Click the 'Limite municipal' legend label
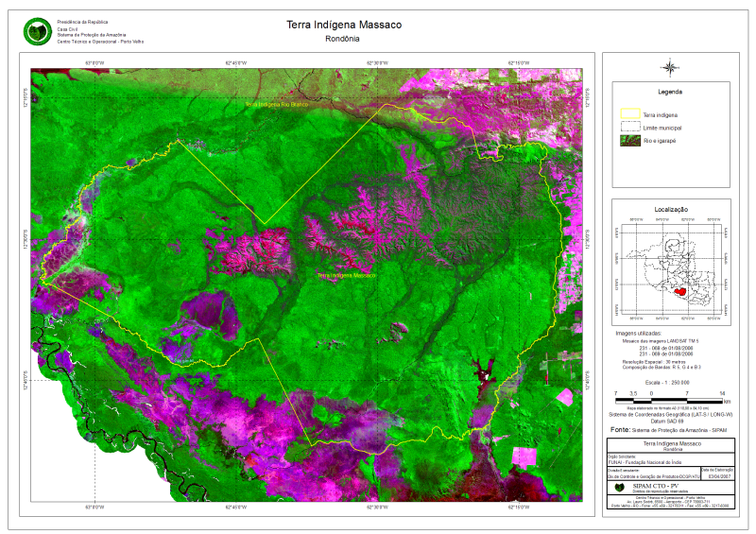This screenshot has height=534, width=756. point(662,128)
